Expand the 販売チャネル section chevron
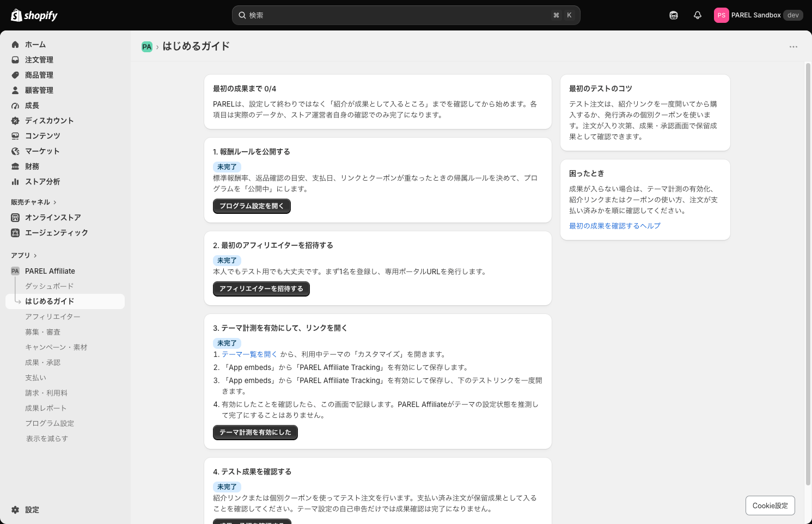Screen dimensions: 812x524 (55, 202)
